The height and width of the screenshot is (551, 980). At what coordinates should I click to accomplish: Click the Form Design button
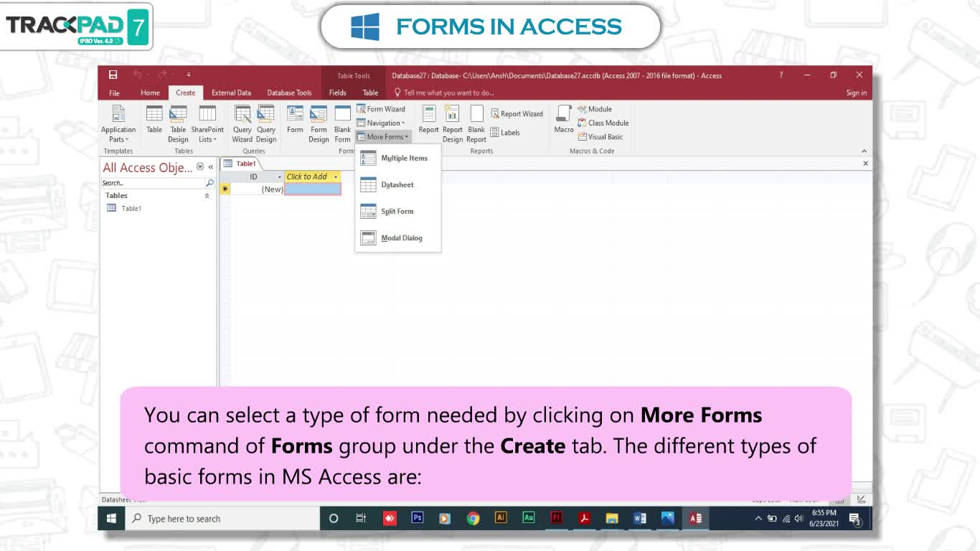point(319,124)
